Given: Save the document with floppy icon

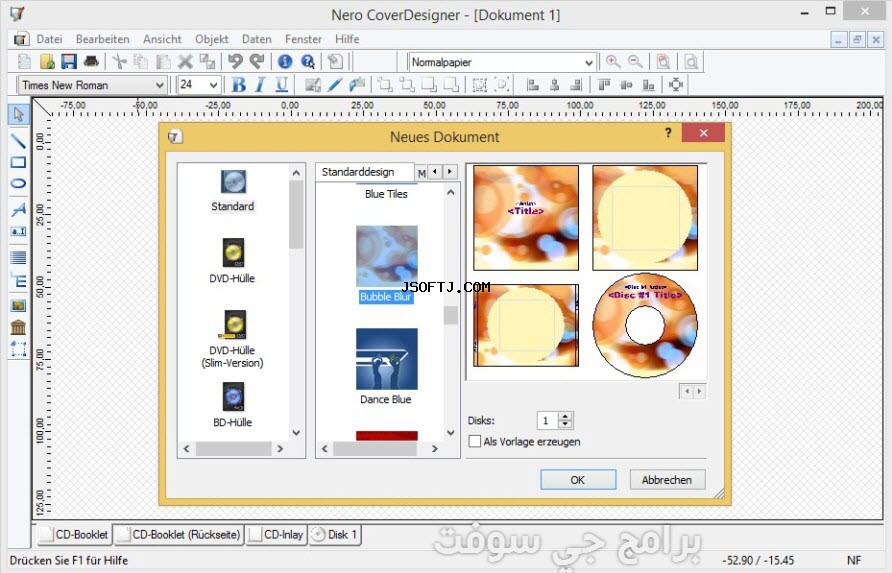Looking at the screenshot, I should (x=69, y=61).
